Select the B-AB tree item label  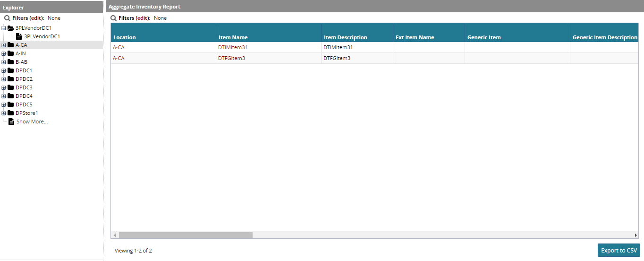(21, 62)
